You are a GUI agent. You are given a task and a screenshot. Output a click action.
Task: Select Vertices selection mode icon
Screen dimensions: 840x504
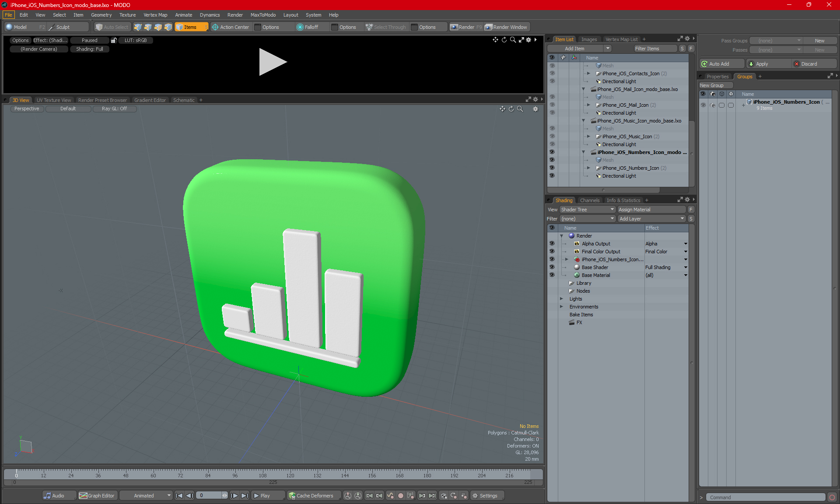(138, 27)
